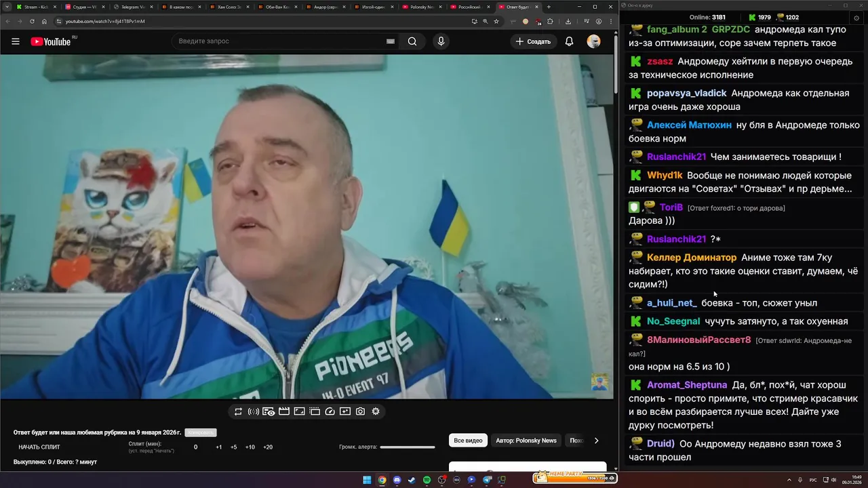This screenshot has height=488, width=868.
Task: Bookmark the page with the star icon
Action: (x=496, y=21)
